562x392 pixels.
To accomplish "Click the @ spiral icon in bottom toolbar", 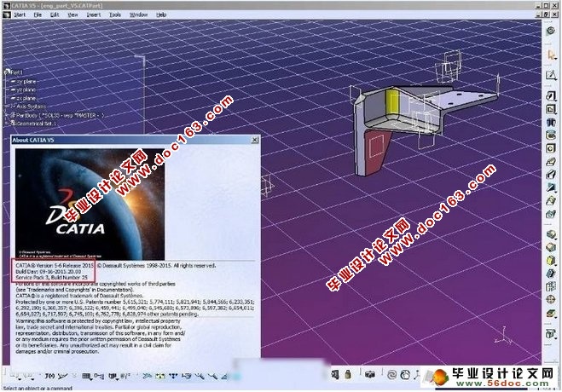I will pyautogui.click(x=391, y=375).
